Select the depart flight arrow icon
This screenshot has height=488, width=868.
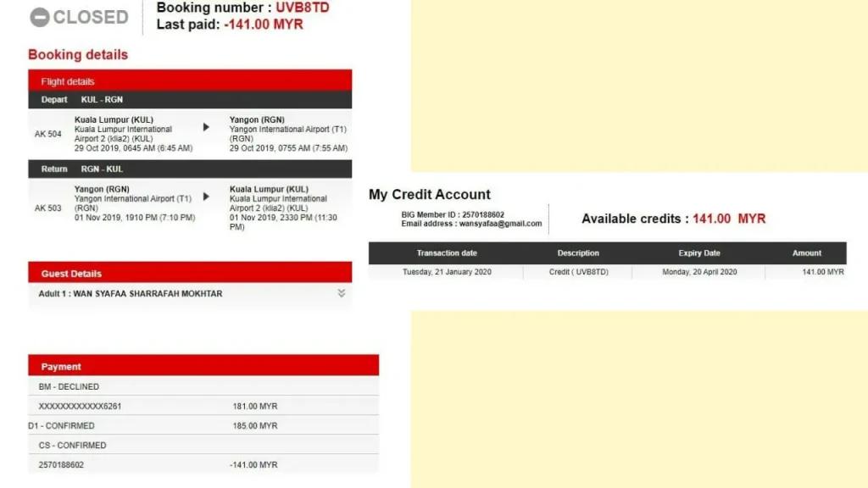pos(205,127)
